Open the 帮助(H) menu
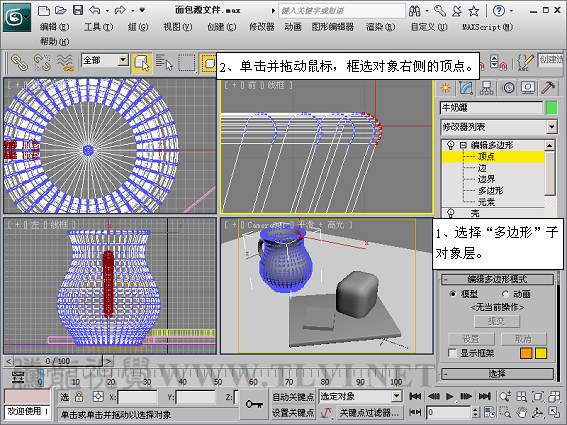Viewport: 567px width, 425px height. pos(55,42)
